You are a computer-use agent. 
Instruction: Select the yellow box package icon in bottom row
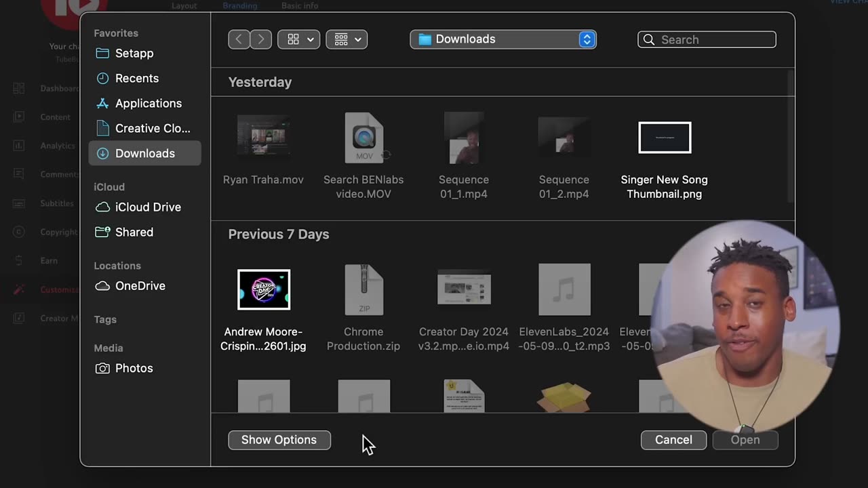coord(564,397)
